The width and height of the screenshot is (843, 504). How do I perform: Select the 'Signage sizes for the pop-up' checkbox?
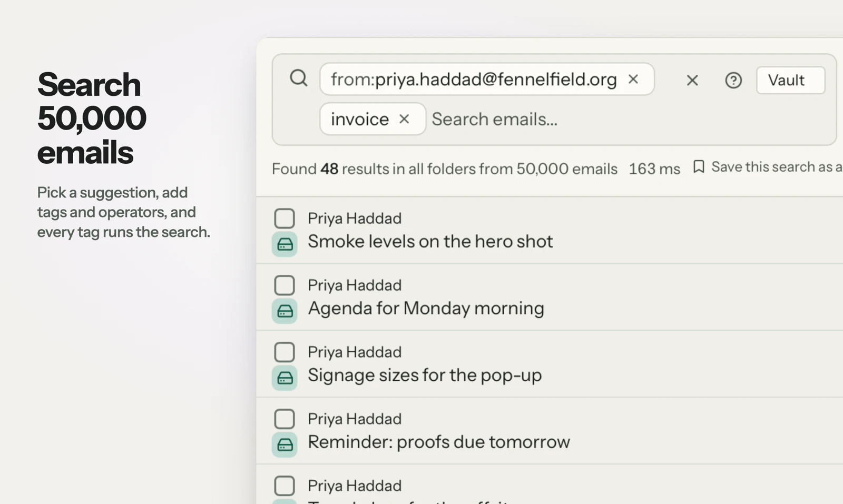(x=285, y=352)
